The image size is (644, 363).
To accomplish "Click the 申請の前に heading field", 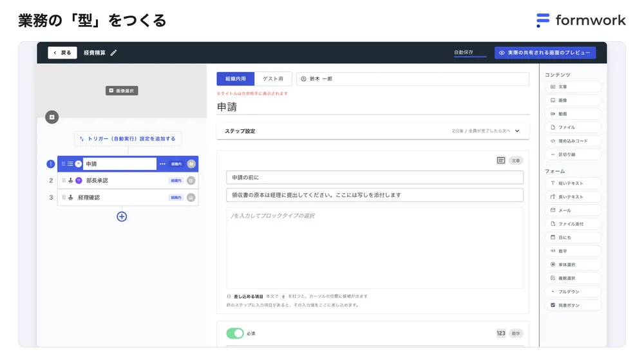I will coord(375,178).
